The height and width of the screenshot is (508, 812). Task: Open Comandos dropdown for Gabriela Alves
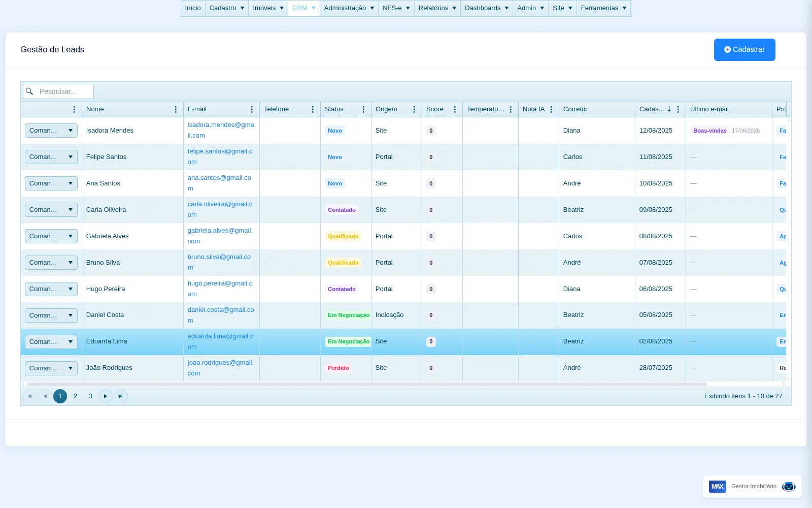(51, 236)
